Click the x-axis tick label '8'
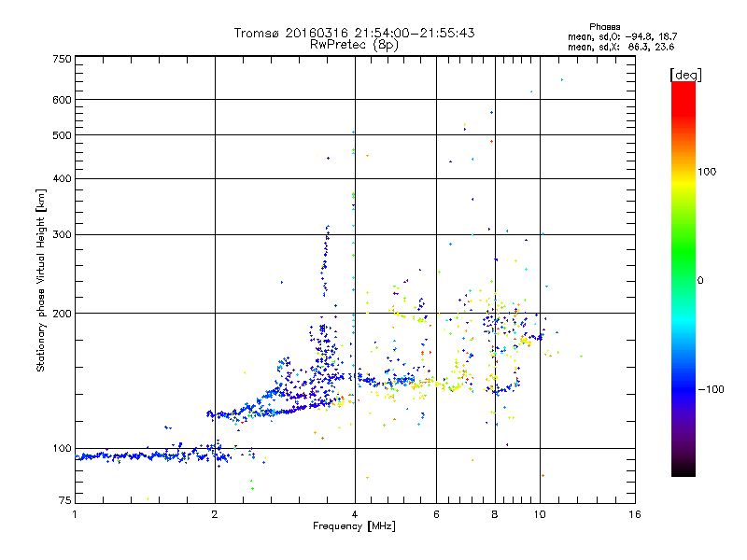 coord(495,514)
